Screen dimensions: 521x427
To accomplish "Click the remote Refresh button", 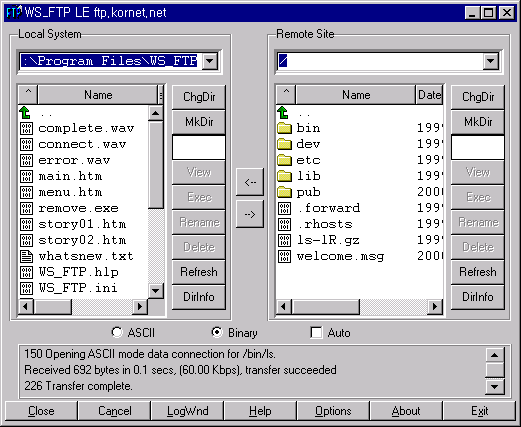I will [478, 272].
